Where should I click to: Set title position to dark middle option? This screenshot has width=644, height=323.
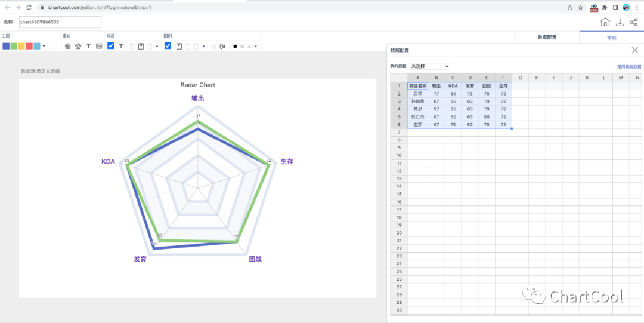point(141,46)
